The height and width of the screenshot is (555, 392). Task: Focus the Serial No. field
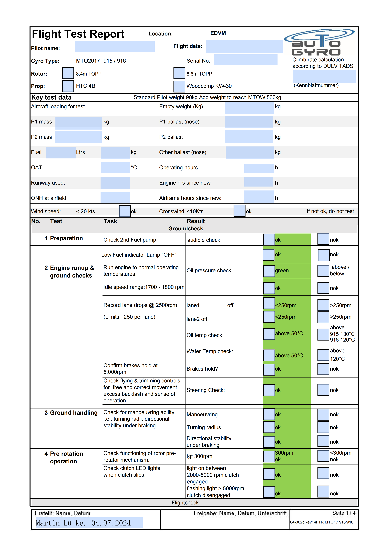pos(245,60)
